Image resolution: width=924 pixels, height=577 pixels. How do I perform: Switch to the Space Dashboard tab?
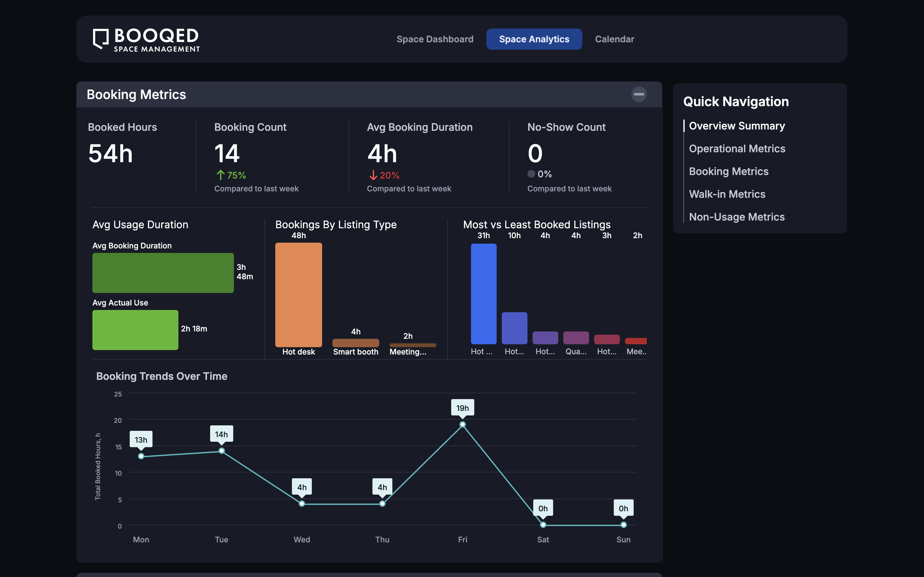coord(435,39)
